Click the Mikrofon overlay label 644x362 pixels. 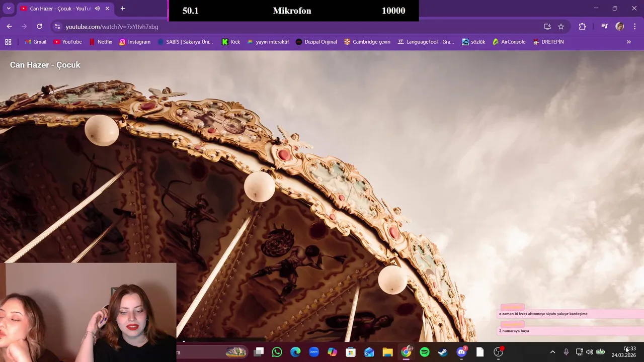(x=292, y=11)
